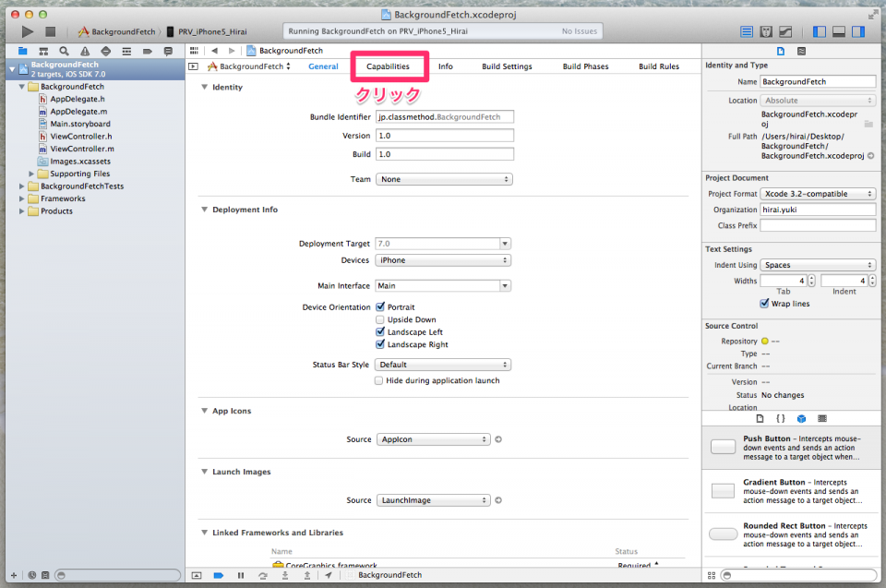Click the jump bar back arrow
886x588 pixels.
pyautogui.click(x=215, y=51)
